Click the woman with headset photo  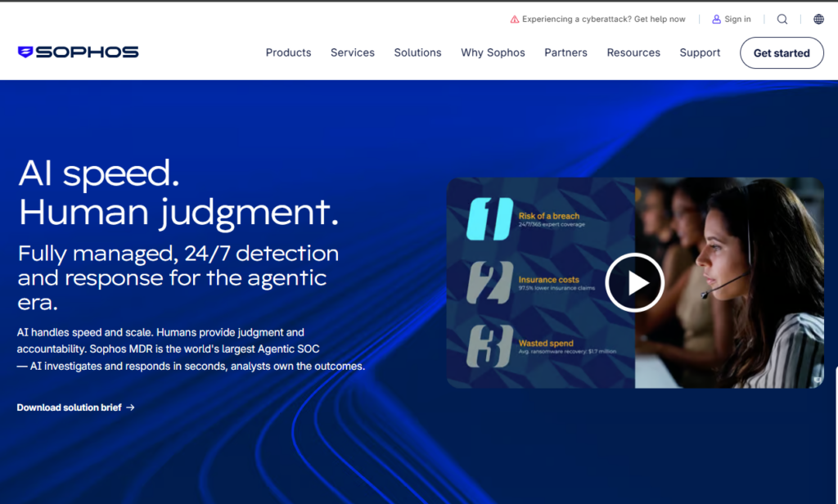tap(729, 283)
